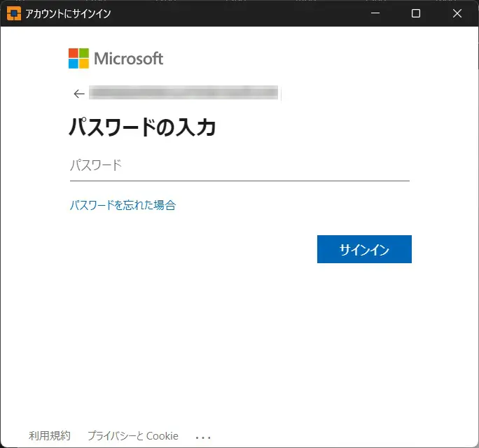479x448 pixels.
Task: Click the Microsoft wordmark text
Action: [x=128, y=58]
